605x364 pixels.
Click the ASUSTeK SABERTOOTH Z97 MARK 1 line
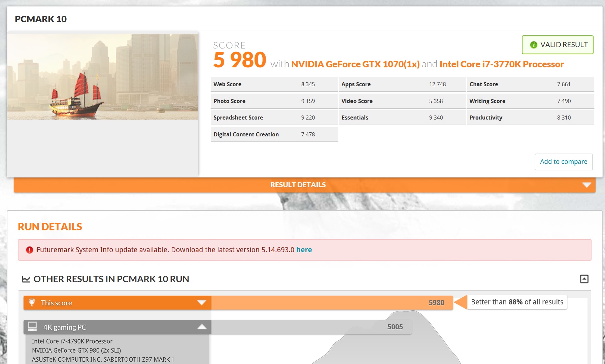click(103, 360)
